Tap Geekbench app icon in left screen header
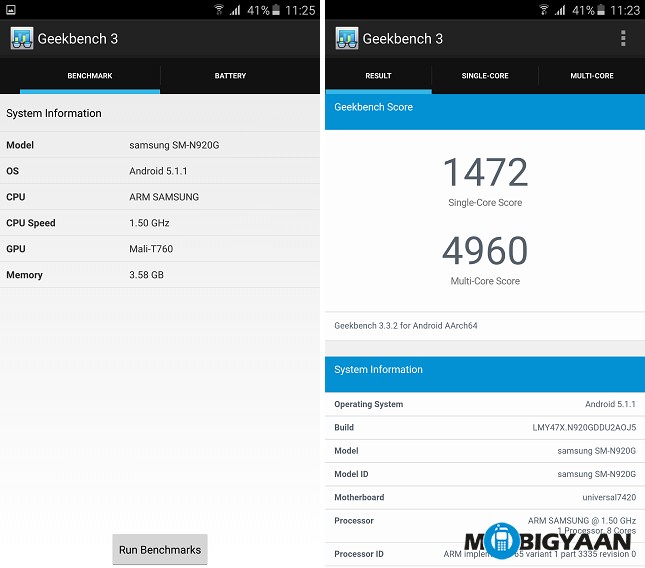Screen dimensions: 645x568 click(x=22, y=38)
